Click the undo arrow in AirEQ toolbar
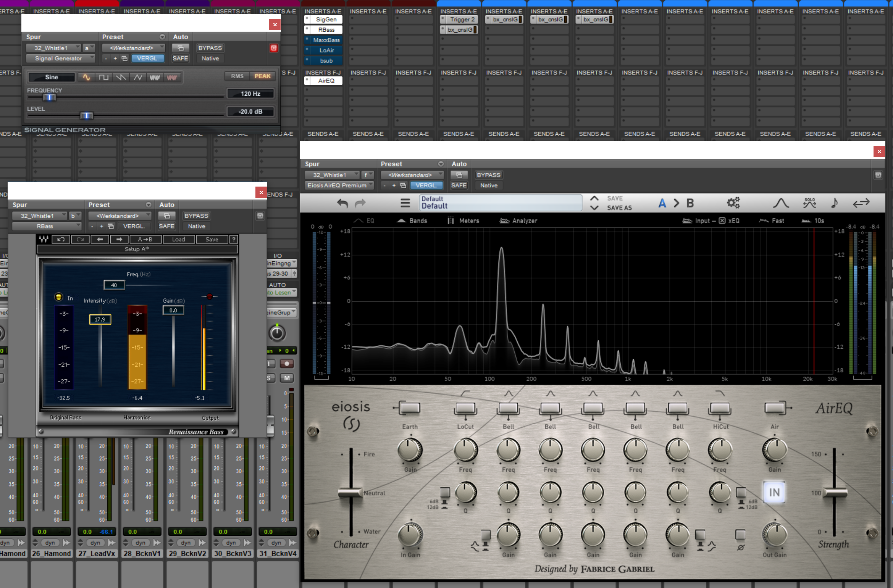Image resolution: width=893 pixels, height=588 pixels. point(342,203)
